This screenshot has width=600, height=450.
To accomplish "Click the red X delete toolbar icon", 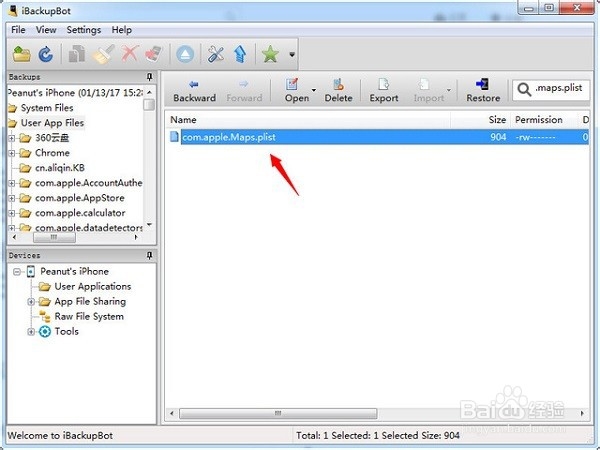I will [129, 54].
